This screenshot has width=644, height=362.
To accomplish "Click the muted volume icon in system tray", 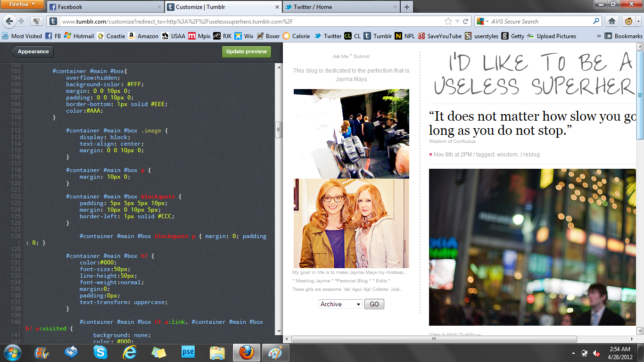I will click(x=596, y=353).
